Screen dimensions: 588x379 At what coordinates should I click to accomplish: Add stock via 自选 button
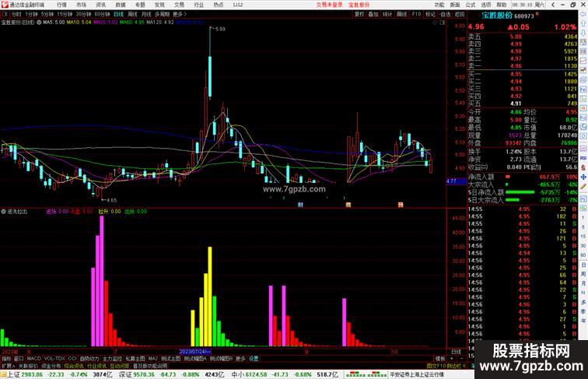pos(445,14)
